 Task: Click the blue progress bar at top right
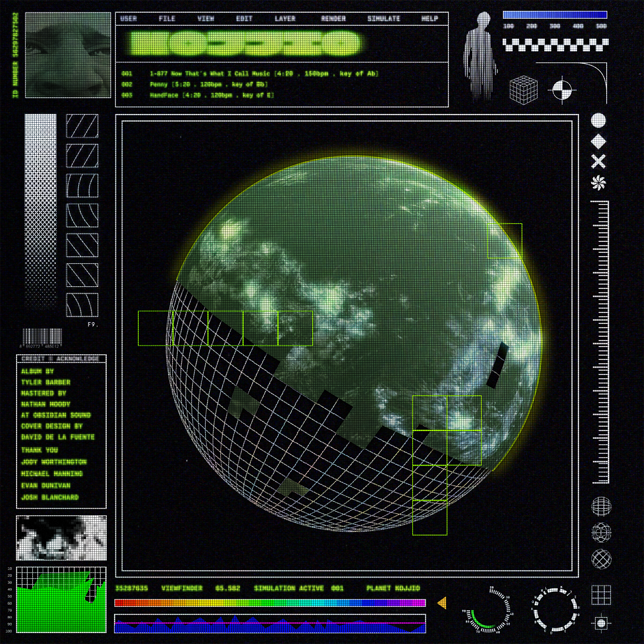coord(555,15)
